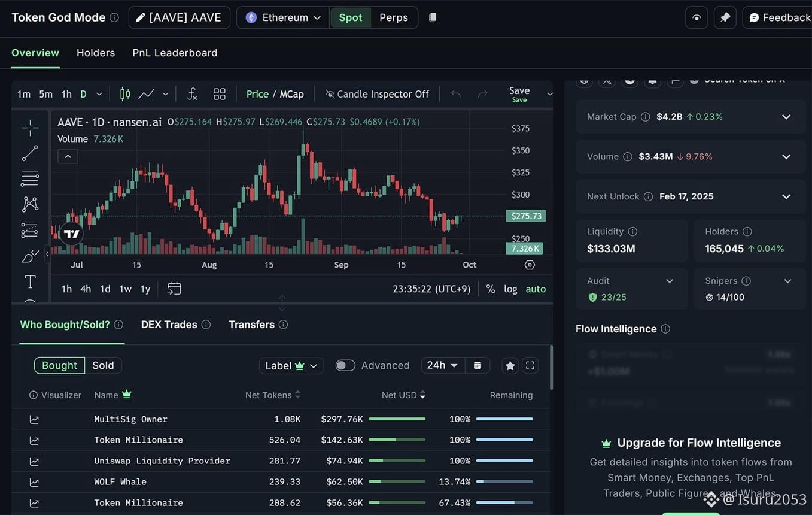The width and height of the screenshot is (812, 515).
Task: Open the Fibonacci retracement tool
Action: tap(30, 178)
